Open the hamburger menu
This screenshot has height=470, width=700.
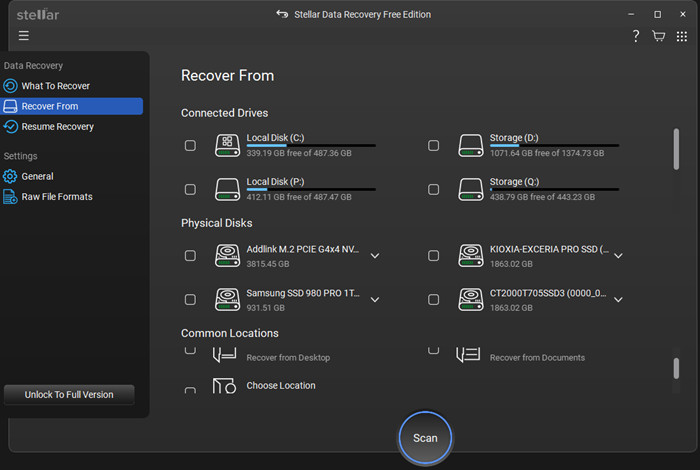click(x=24, y=36)
